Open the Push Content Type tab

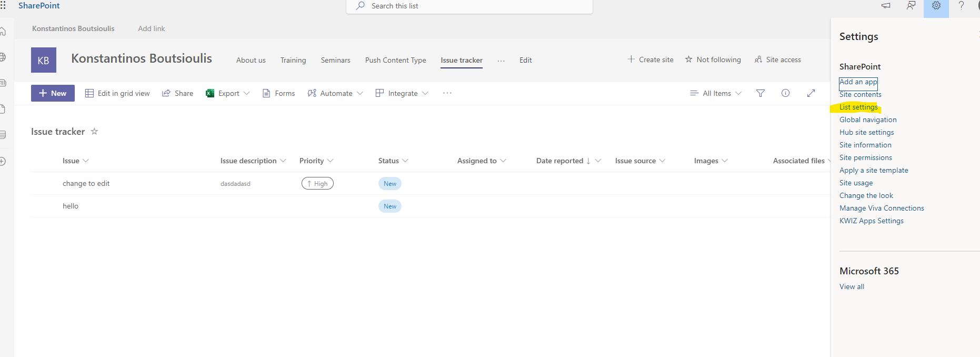(395, 60)
